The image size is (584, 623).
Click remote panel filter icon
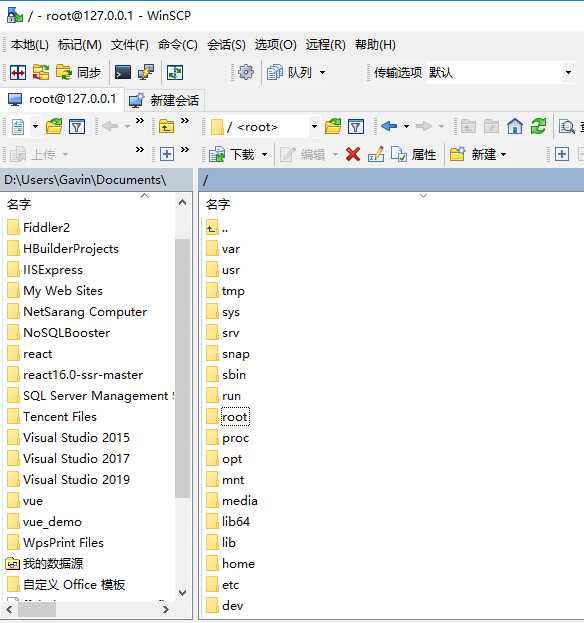[356, 127]
